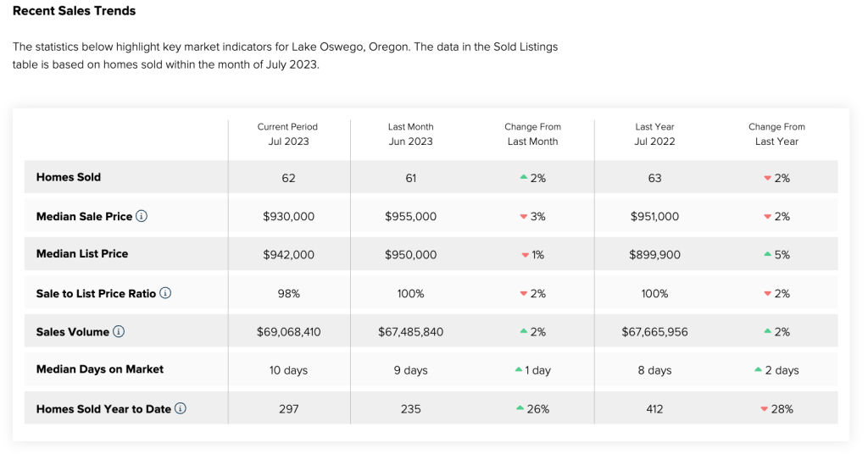Viewport: 868px width, 454px height.
Task: Click the red arrow beside 1% for Median List Price
Action: (x=526, y=255)
